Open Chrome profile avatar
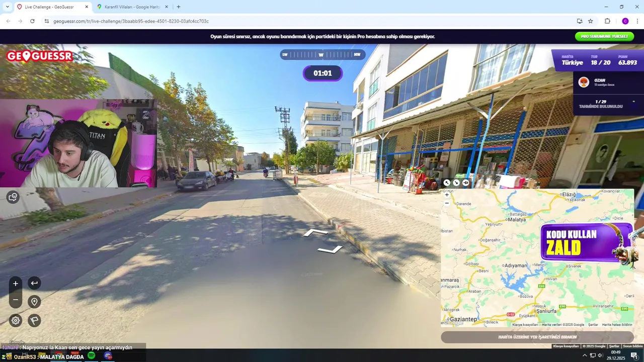644x362 pixels. pyautogui.click(x=625, y=21)
